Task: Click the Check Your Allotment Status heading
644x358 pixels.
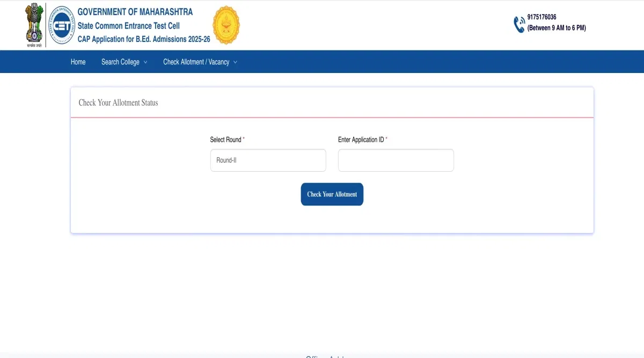Action: (x=119, y=103)
